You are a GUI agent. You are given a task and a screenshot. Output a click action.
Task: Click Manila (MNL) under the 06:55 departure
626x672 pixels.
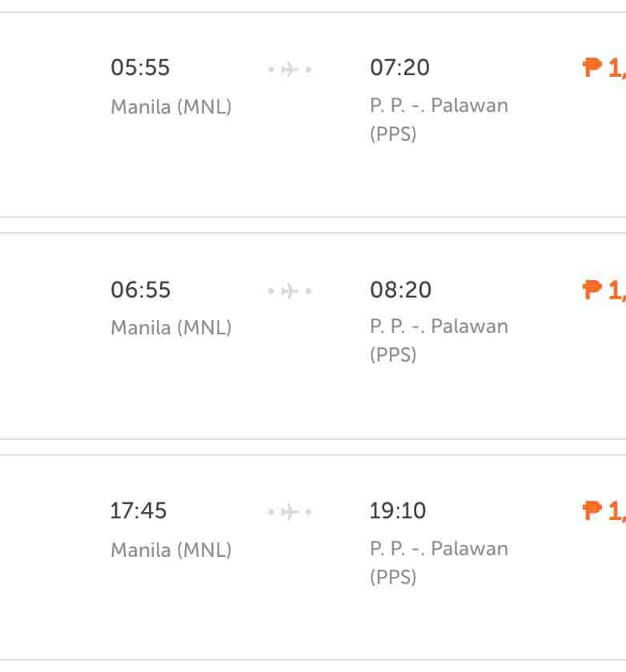(x=171, y=327)
